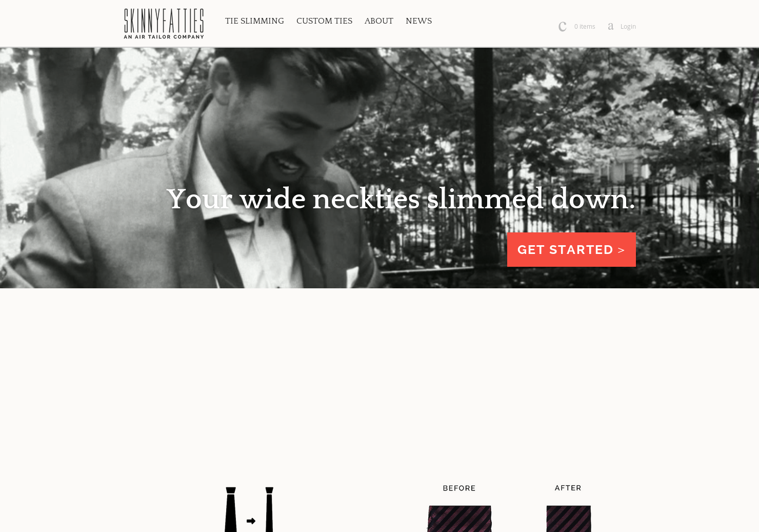Click the wide black tie icon
Viewport: 759px width, 532px height.
coord(231,509)
